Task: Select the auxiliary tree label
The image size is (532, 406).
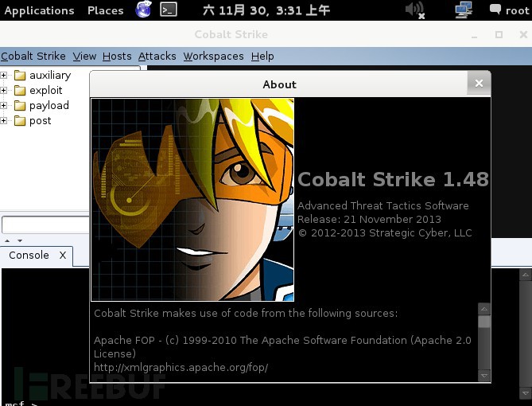Action: [x=50, y=75]
